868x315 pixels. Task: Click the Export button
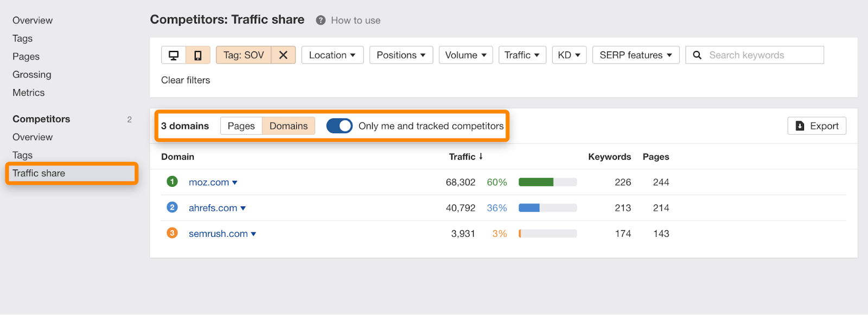[x=816, y=125]
